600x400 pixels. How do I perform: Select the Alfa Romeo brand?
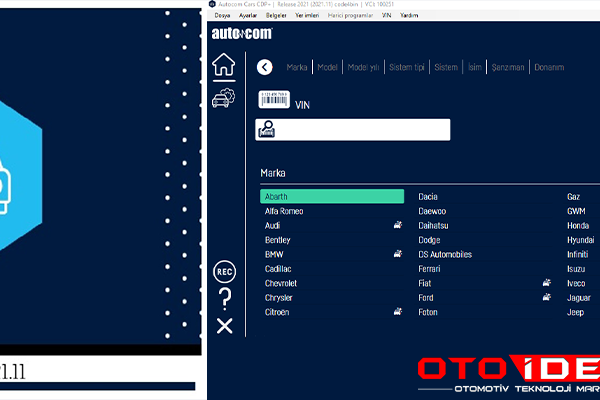coord(284,211)
